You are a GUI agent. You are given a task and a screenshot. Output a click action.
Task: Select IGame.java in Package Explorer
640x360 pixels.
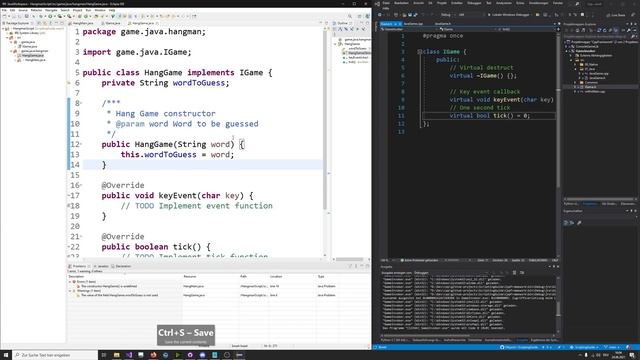(30, 46)
